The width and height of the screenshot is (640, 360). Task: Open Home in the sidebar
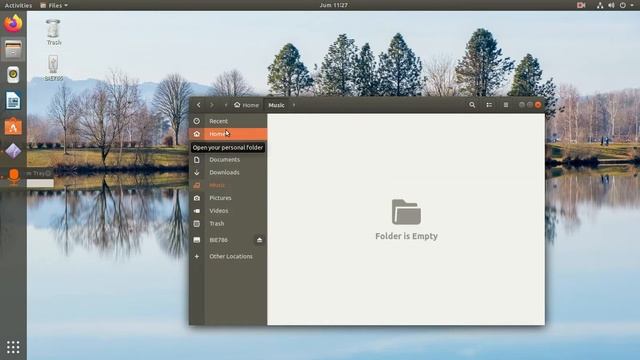coord(228,134)
